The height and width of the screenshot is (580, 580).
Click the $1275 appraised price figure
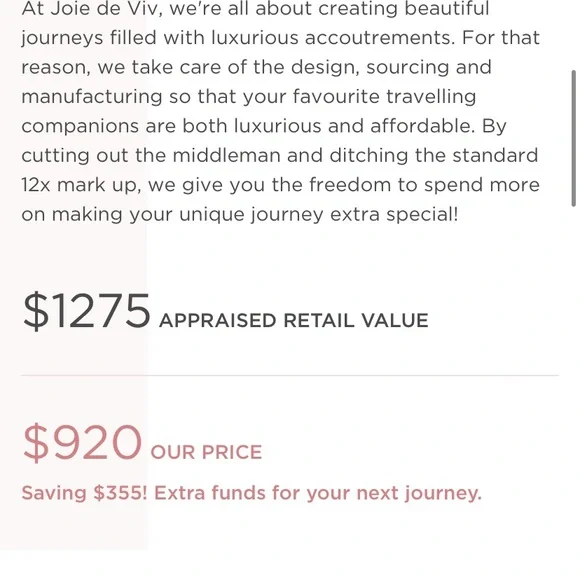click(x=86, y=311)
